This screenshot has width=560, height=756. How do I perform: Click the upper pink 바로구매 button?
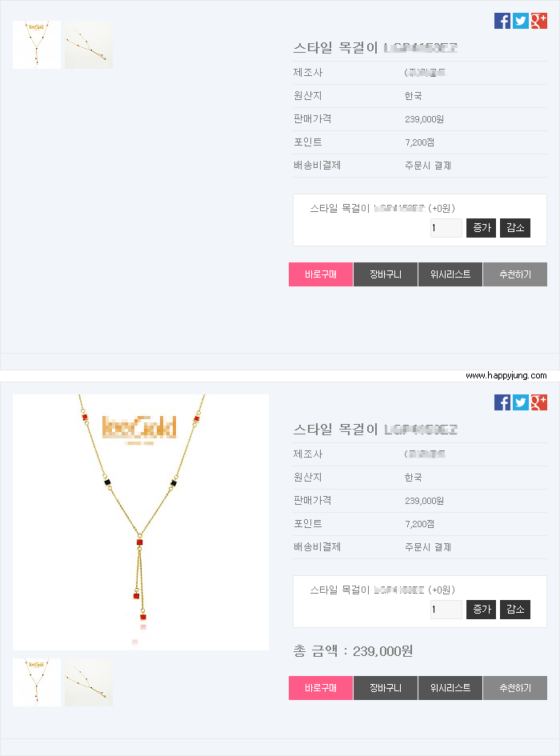point(321,274)
